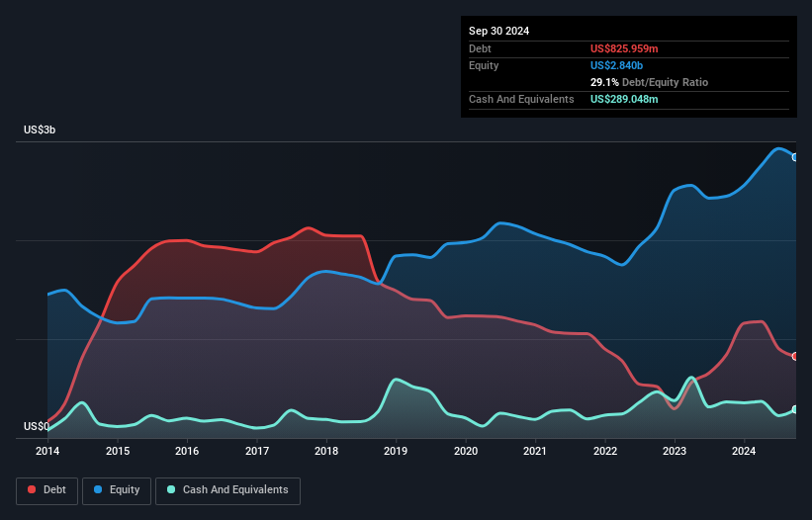Click the 2015 axis label
Viewport: 812px width, 520px height.
tap(118, 451)
